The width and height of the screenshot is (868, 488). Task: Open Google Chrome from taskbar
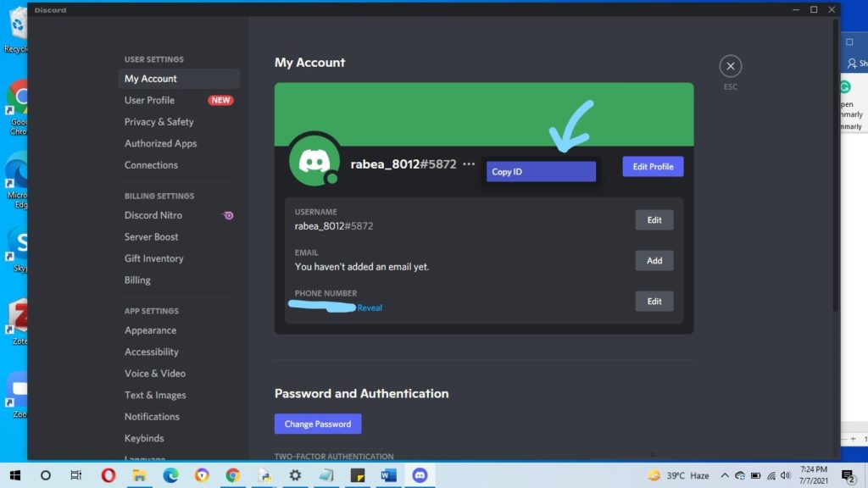(233, 475)
